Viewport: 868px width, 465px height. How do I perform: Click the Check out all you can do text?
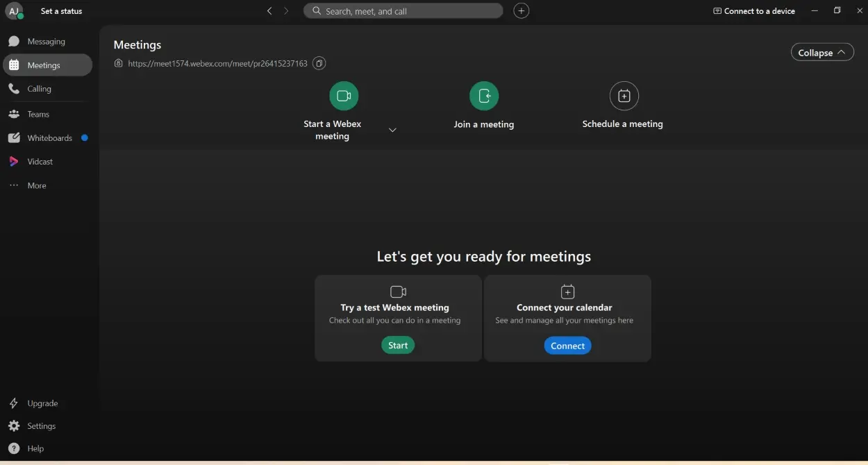(394, 321)
